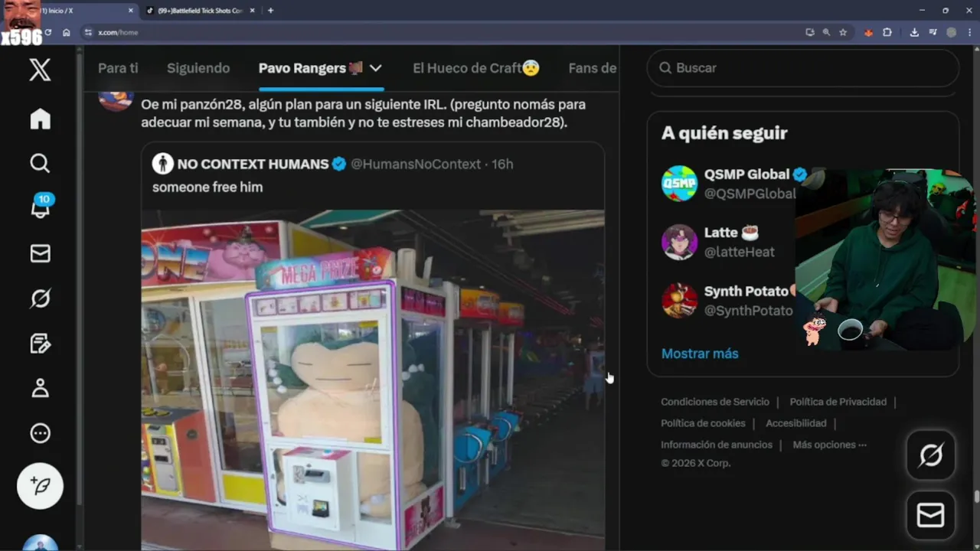The height and width of the screenshot is (551, 980).
Task: Open the zoom magnifier in address bar
Action: click(x=826, y=32)
